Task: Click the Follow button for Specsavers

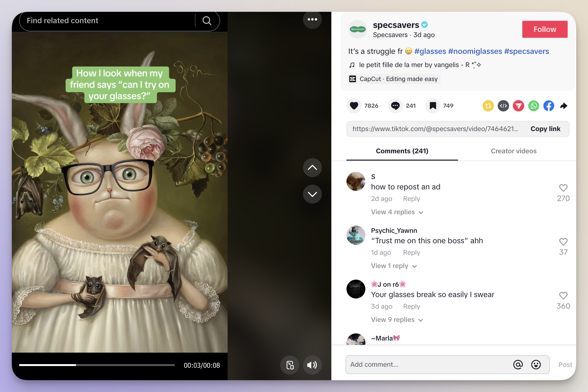Action: pyautogui.click(x=545, y=29)
